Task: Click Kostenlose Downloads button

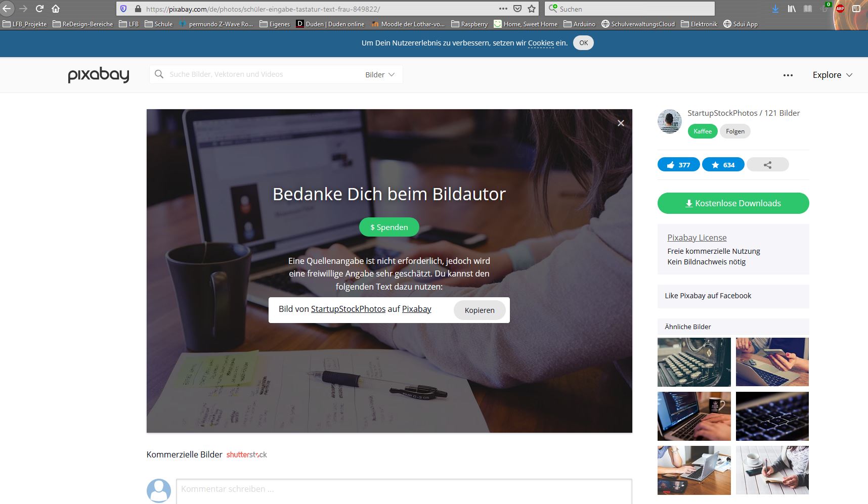Action: click(x=733, y=203)
